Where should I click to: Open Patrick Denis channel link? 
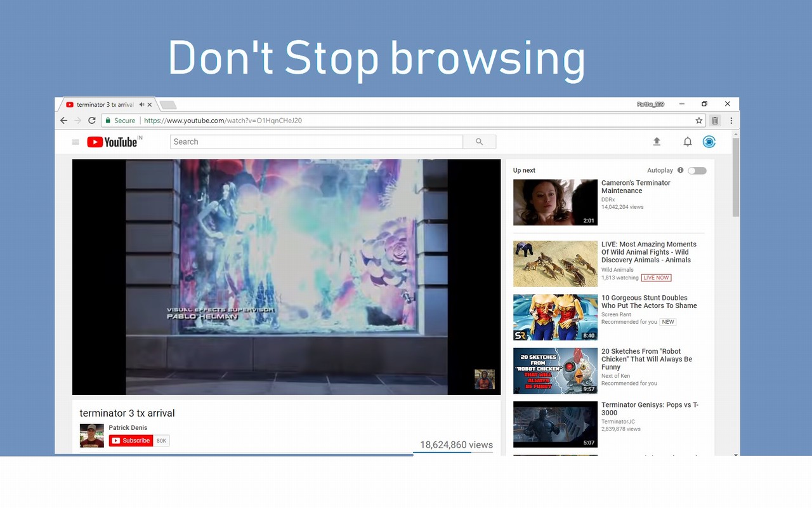(128, 427)
